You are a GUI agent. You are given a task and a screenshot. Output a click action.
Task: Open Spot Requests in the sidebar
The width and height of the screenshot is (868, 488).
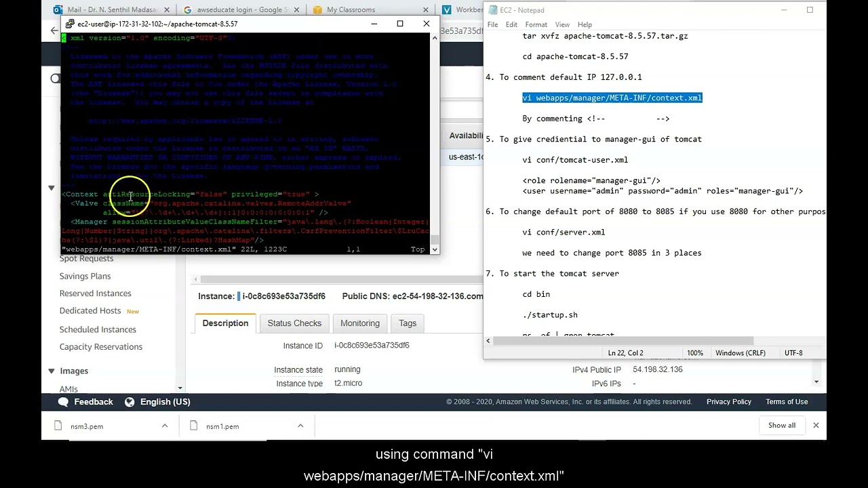[86, 258]
